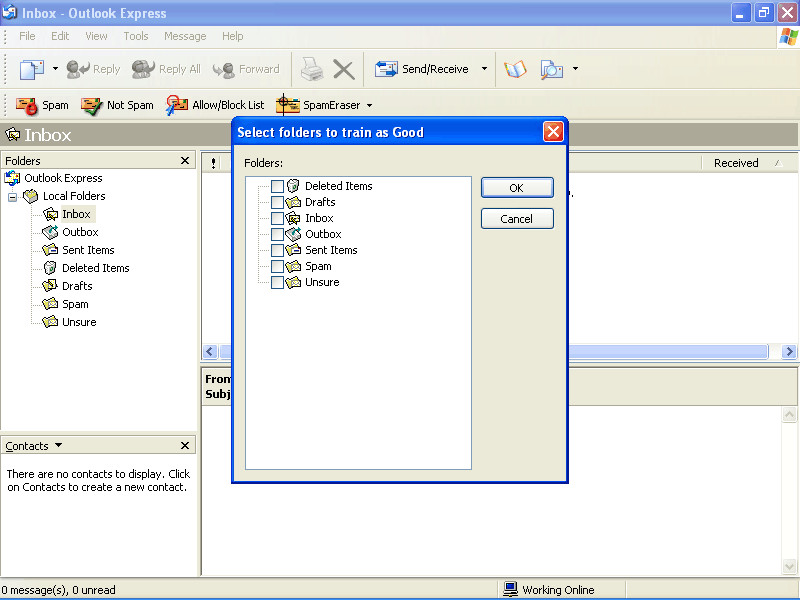
Task: Open Outbox in the Folders pane
Action: [x=80, y=232]
